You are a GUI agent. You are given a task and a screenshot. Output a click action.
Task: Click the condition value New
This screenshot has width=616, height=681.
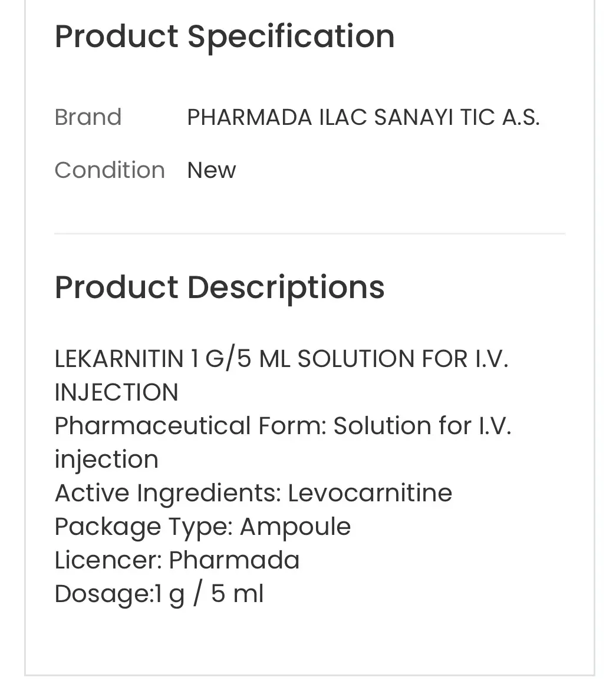211,170
